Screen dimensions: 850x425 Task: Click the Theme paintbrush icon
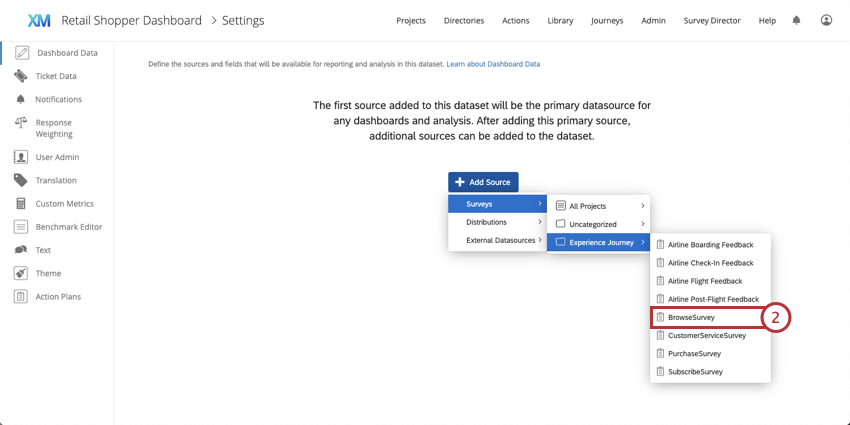pyautogui.click(x=21, y=273)
